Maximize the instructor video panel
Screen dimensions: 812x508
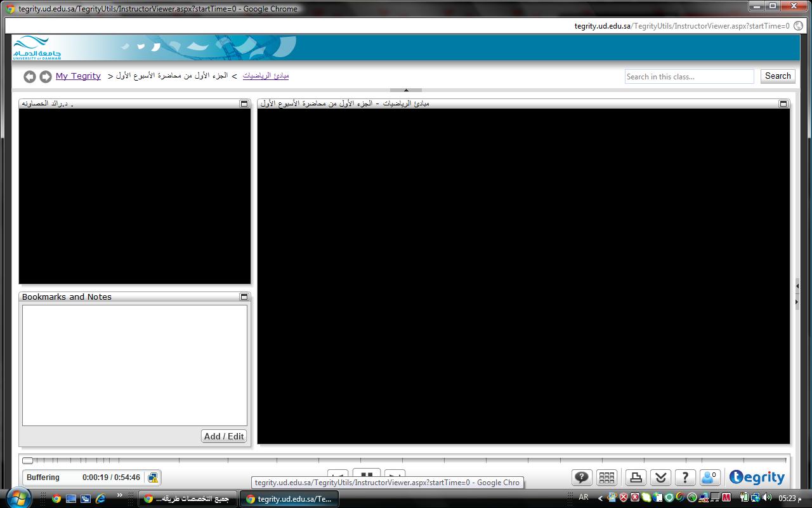244,104
